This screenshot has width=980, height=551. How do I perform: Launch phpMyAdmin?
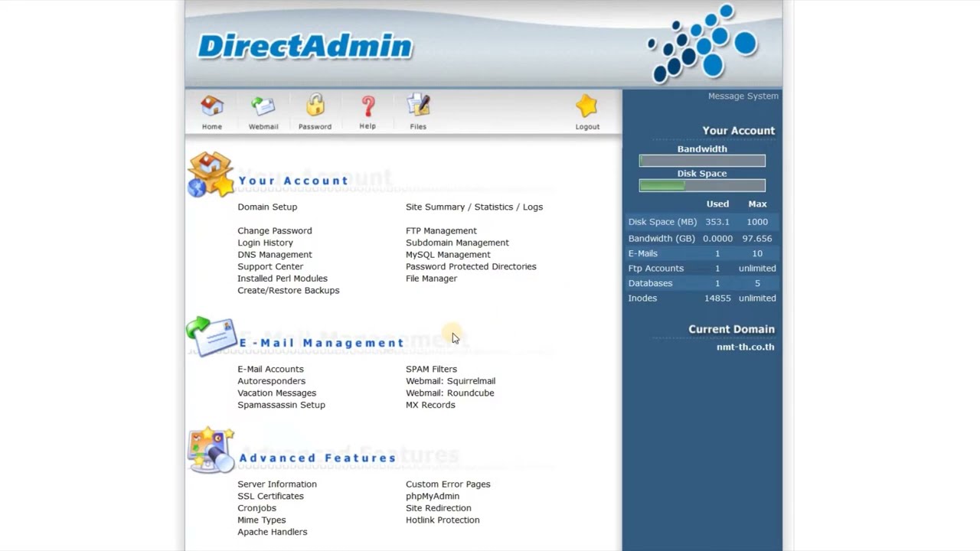pos(433,496)
